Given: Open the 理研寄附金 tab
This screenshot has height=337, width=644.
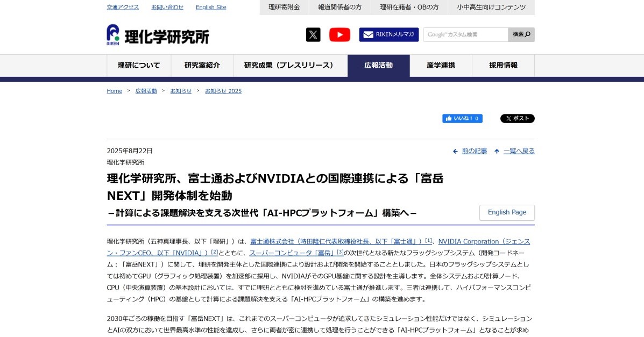Looking at the screenshot, I should point(284,7).
